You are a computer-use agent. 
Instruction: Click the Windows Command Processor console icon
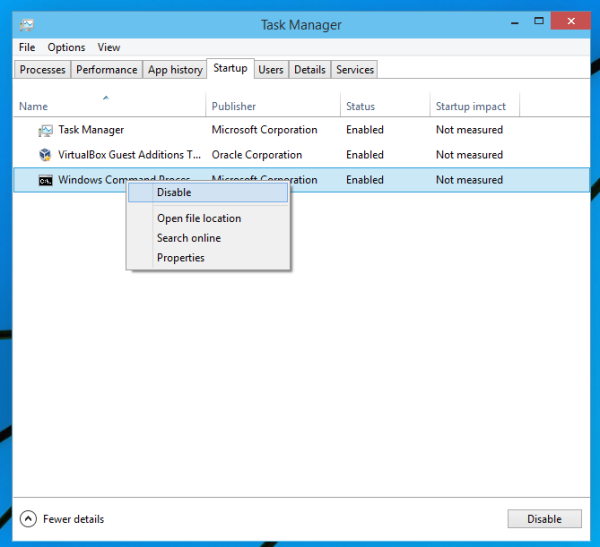(46, 180)
